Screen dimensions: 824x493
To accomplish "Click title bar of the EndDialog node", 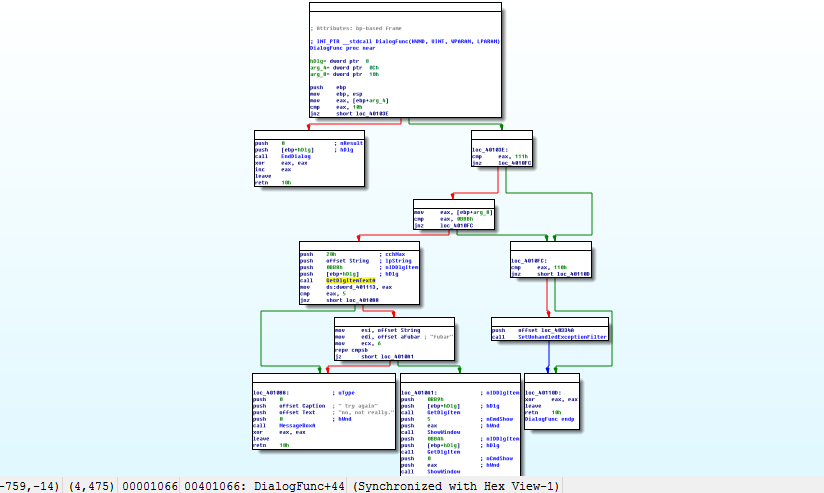I will 309,135.
